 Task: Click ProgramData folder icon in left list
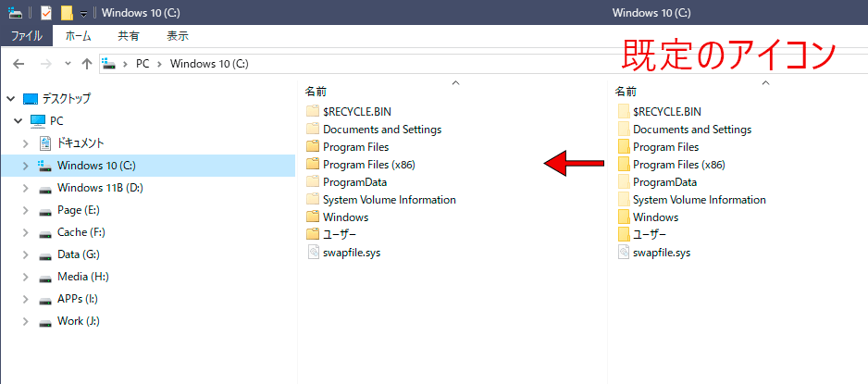pos(313,182)
